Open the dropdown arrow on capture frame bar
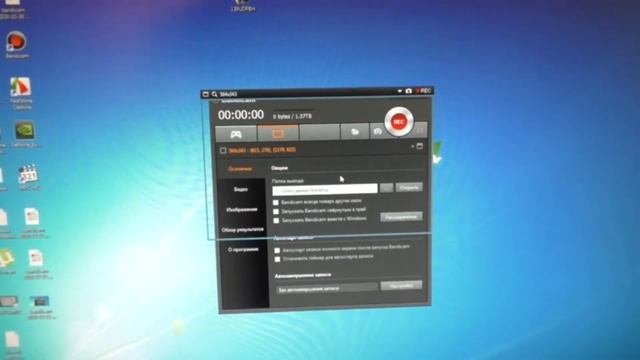The width and height of the screenshot is (640, 360). [x=400, y=91]
